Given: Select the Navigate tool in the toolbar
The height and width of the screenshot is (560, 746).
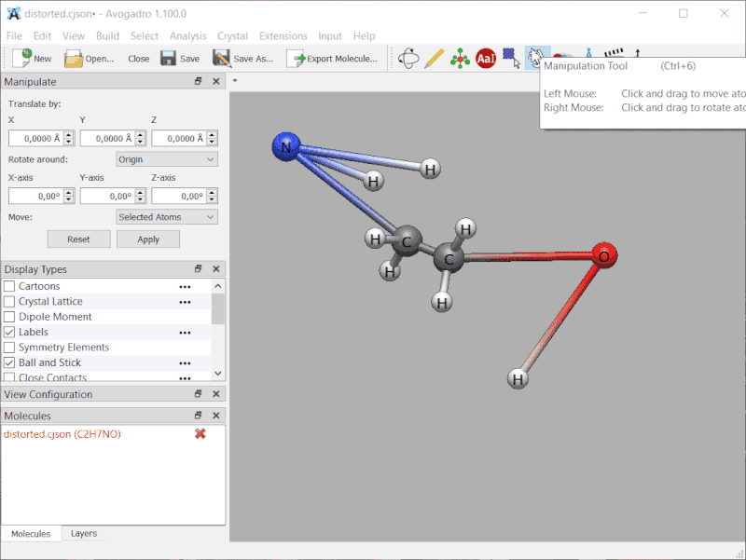Looking at the screenshot, I should click(x=408, y=59).
